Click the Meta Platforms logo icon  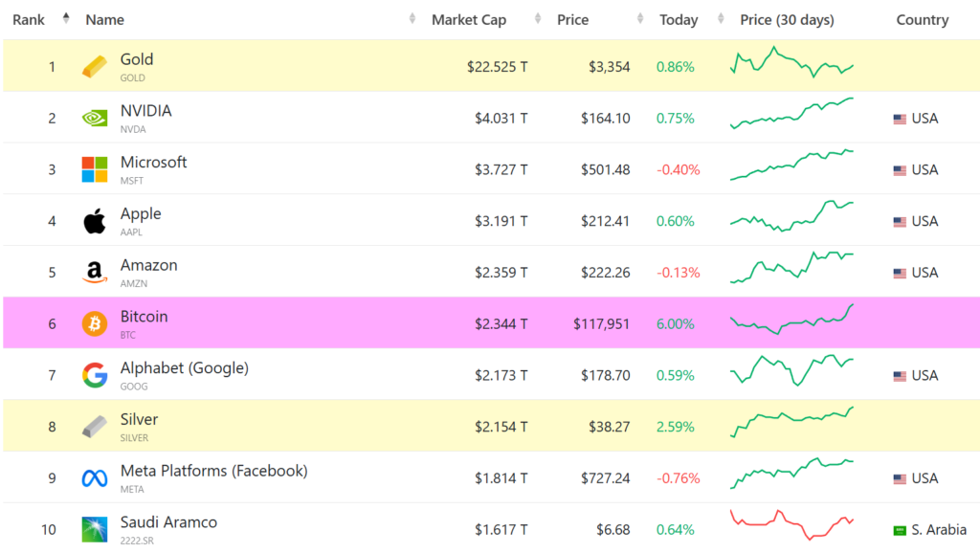point(95,478)
